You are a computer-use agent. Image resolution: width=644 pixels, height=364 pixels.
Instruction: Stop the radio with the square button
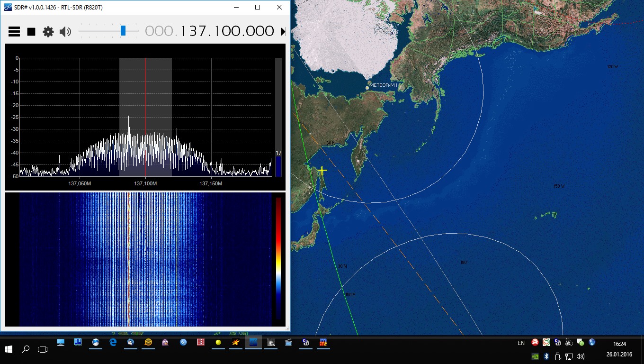tap(31, 32)
